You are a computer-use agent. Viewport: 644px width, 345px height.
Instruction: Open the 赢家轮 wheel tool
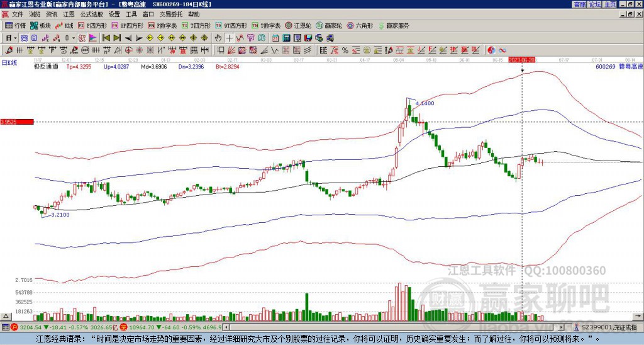point(329,25)
